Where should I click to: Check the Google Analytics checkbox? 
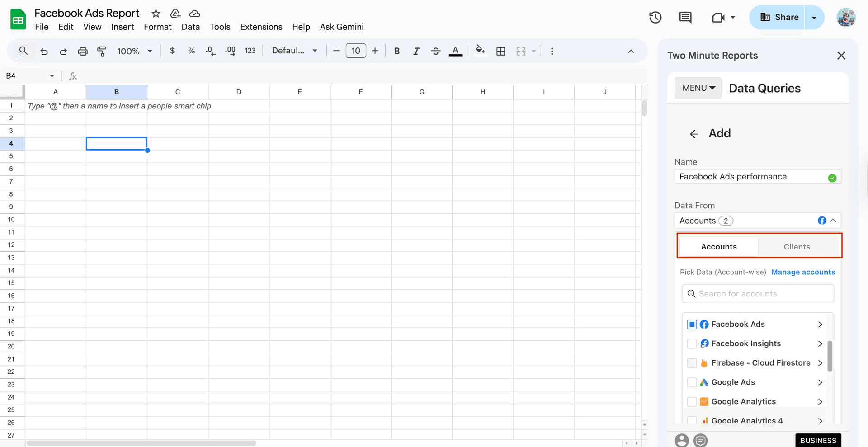(x=691, y=401)
